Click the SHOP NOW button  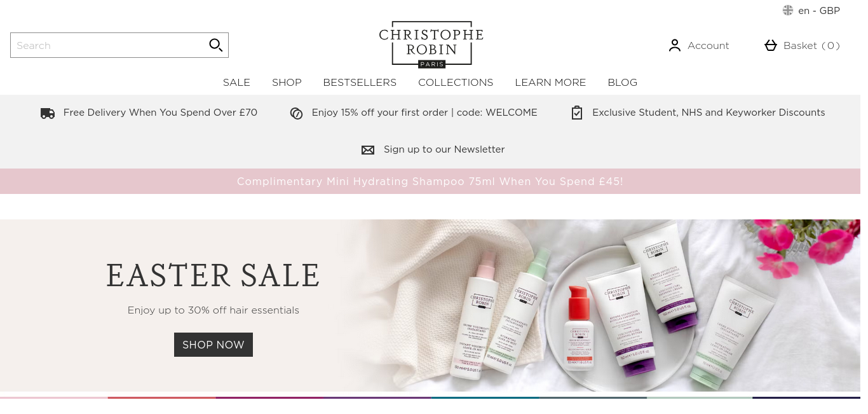click(x=214, y=345)
